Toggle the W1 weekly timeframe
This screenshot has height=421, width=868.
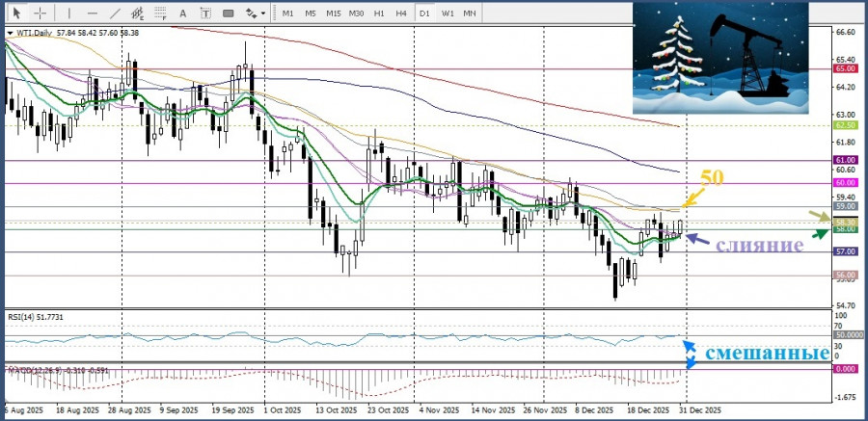[x=448, y=13]
